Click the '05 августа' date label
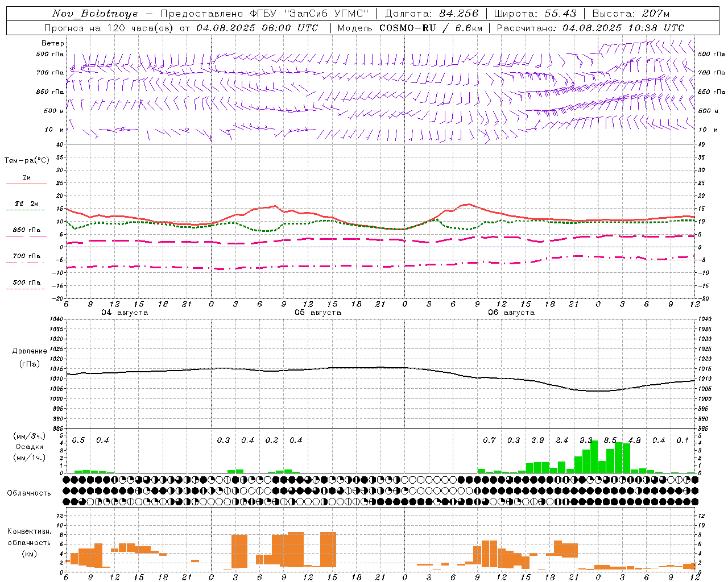The height and width of the screenshot is (582, 728). pos(318,313)
